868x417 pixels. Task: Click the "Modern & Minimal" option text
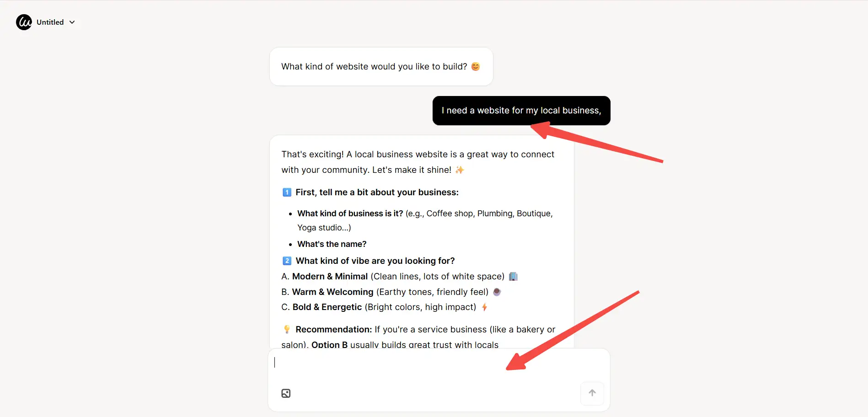coord(330,277)
